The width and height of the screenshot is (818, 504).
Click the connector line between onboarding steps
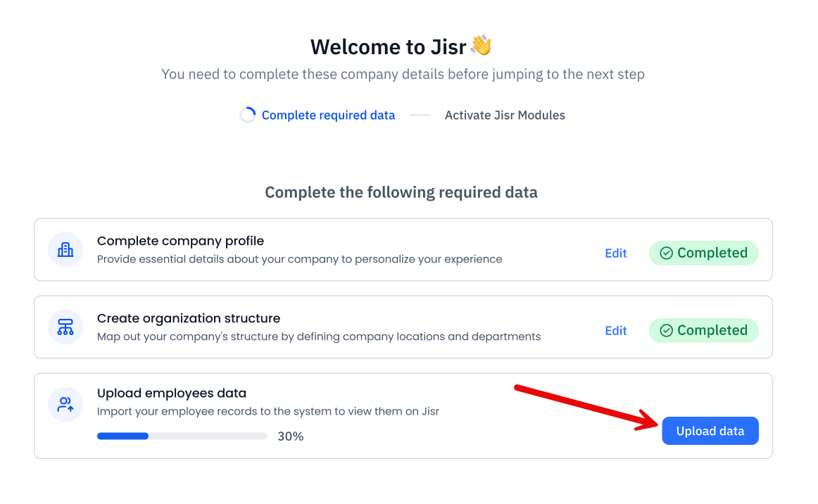(x=420, y=115)
